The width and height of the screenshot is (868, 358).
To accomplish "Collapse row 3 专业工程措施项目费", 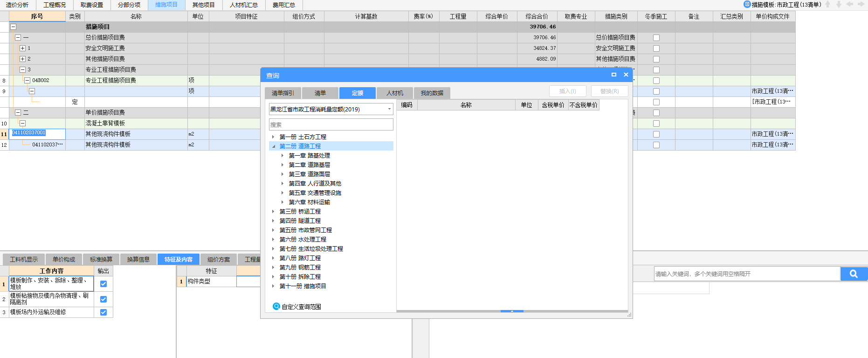I will click(x=22, y=69).
